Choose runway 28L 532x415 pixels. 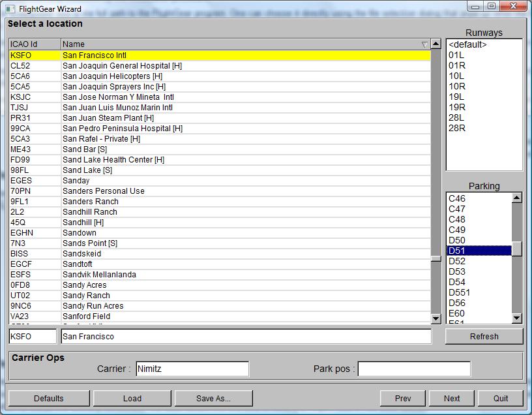tap(484, 118)
